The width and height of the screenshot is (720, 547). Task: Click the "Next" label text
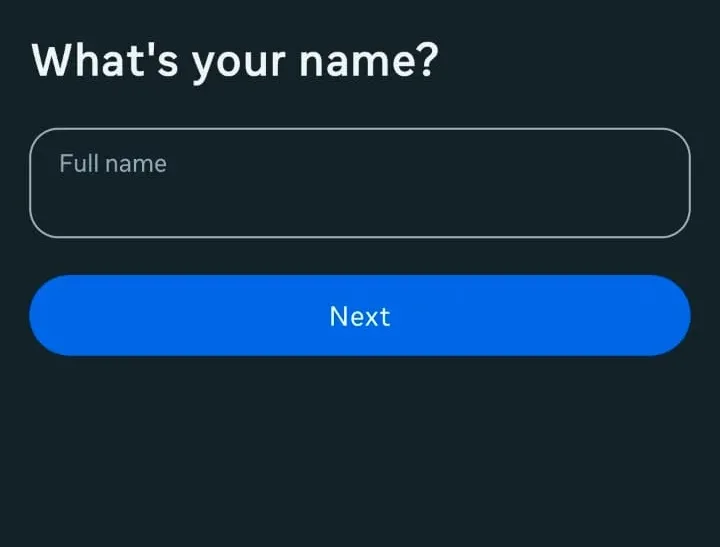tap(360, 316)
